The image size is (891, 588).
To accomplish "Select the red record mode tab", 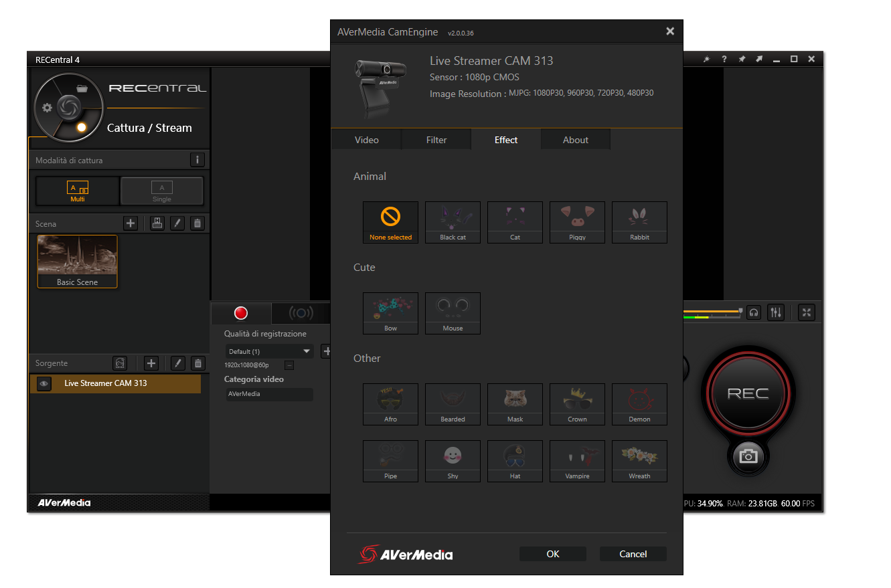I will [x=241, y=313].
